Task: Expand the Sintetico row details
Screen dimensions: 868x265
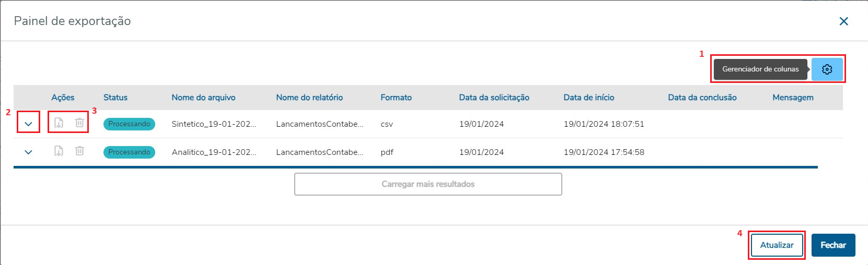Action: pyautogui.click(x=29, y=124)
